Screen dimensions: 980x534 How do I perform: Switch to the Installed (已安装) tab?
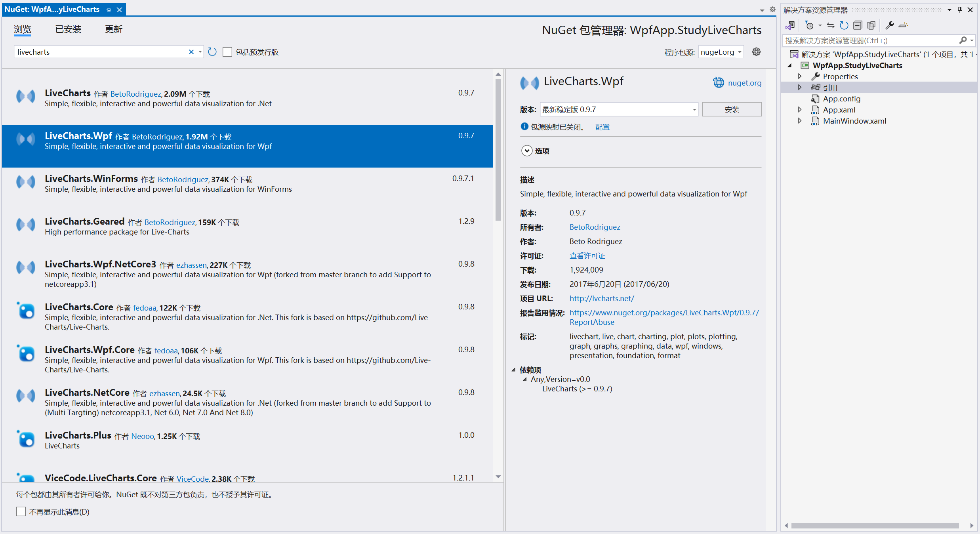pos(68,29)
